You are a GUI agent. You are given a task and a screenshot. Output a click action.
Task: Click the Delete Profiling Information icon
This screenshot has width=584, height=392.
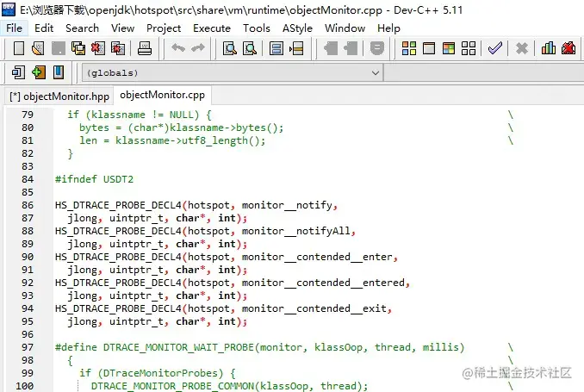(568, 48)
